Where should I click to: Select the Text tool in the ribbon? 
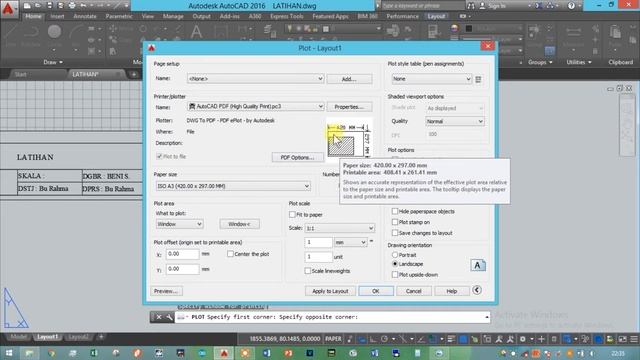tap(196, 32)
